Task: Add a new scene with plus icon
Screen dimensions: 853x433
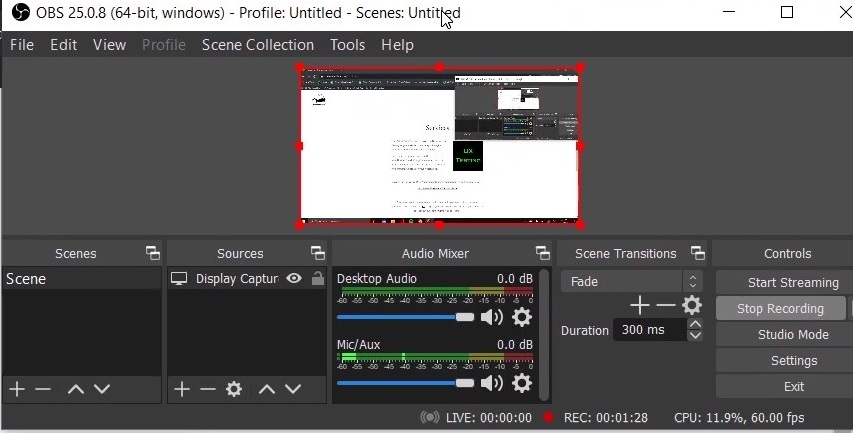Action: (x=16, y=389)
